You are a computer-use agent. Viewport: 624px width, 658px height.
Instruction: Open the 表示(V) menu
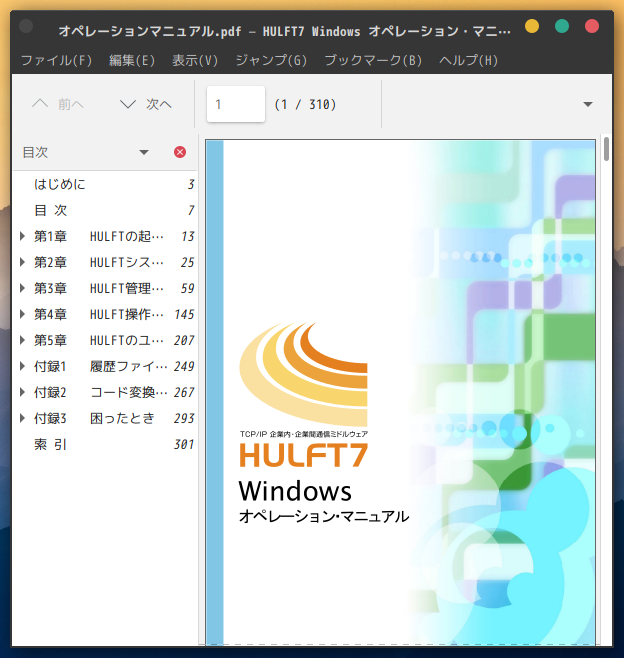(x=195, y=60)
